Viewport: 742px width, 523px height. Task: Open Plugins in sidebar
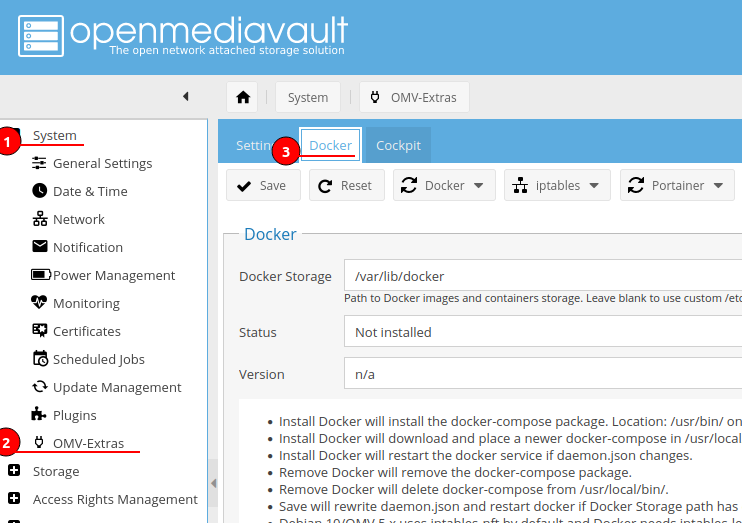point(74,415)
